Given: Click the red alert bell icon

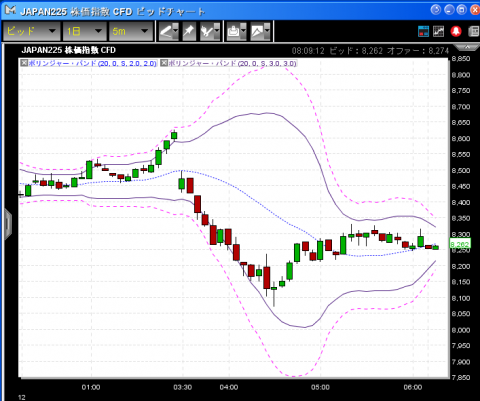Looking at the screenshot, I should pos(456,31).
